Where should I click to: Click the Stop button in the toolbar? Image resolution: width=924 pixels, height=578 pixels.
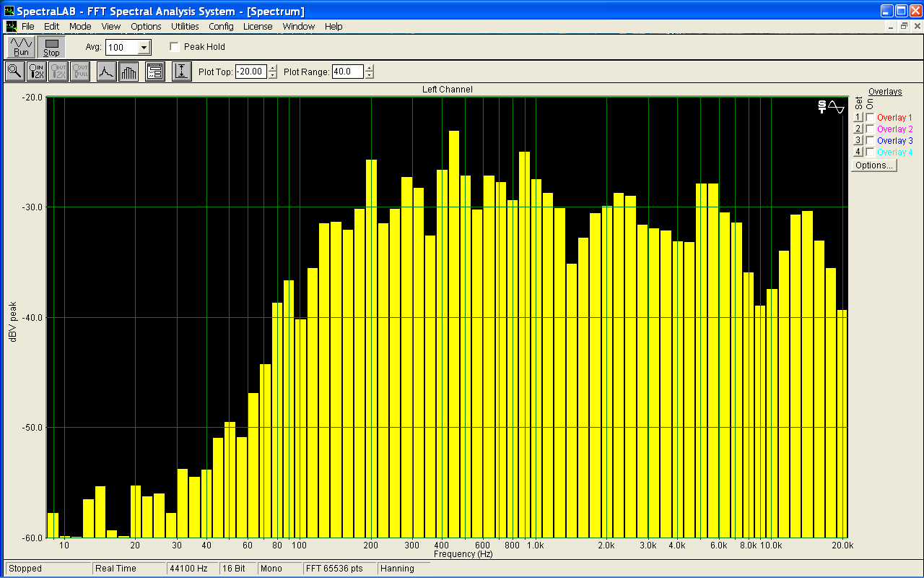click(51, 47)
